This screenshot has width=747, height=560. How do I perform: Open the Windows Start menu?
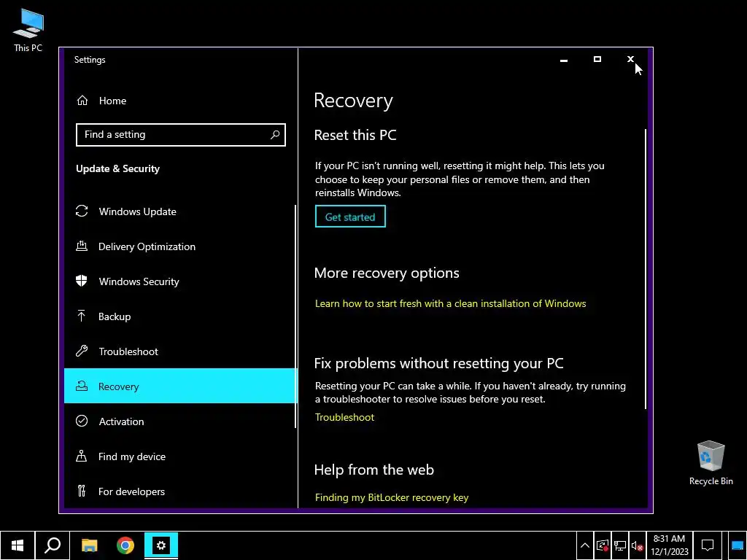click(18, 545)
